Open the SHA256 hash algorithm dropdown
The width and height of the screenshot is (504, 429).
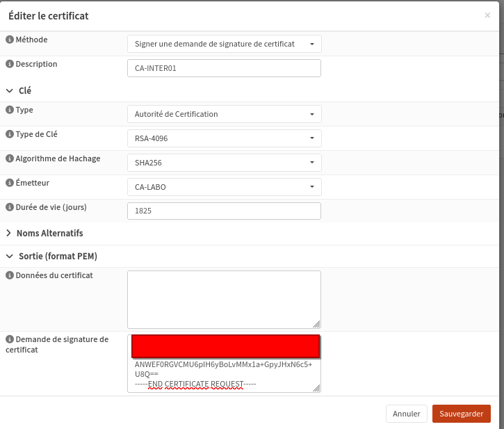pos(224,163)
